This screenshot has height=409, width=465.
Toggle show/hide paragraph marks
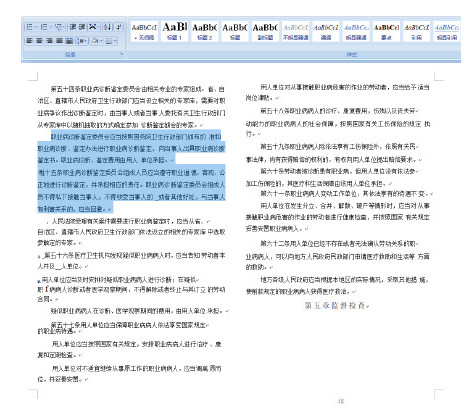pyautogui.click(x=119, y=27)
